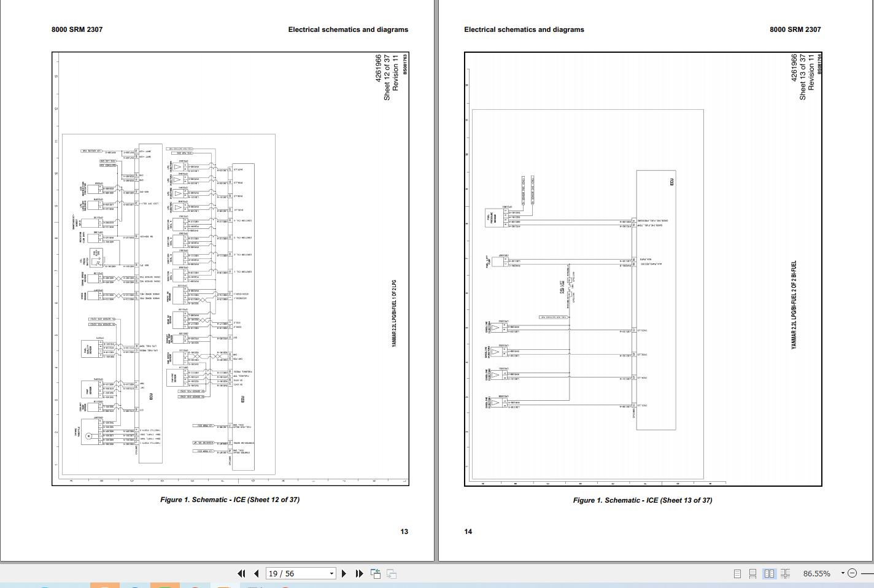Open the page number dropdown arrow
Viewport: 874px width, 588px height.
[x=331, y=574]
